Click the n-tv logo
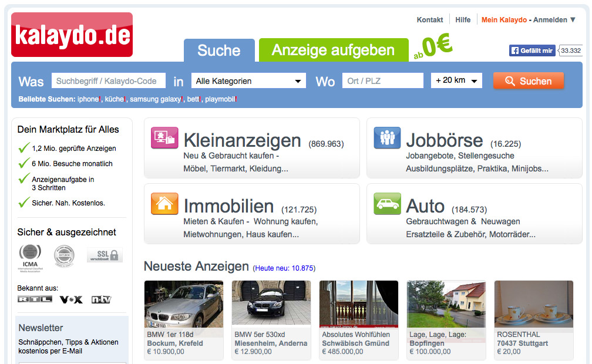The image size is (592, 364). pos(101,299)
